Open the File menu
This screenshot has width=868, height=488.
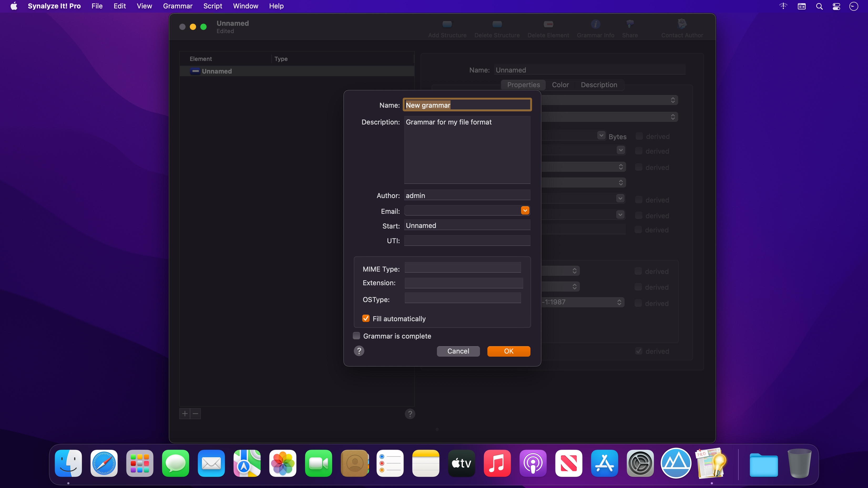[97, 6]
